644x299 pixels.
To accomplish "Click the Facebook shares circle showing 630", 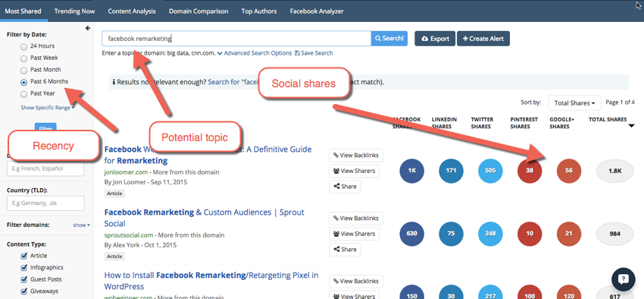I will [411, 234].
